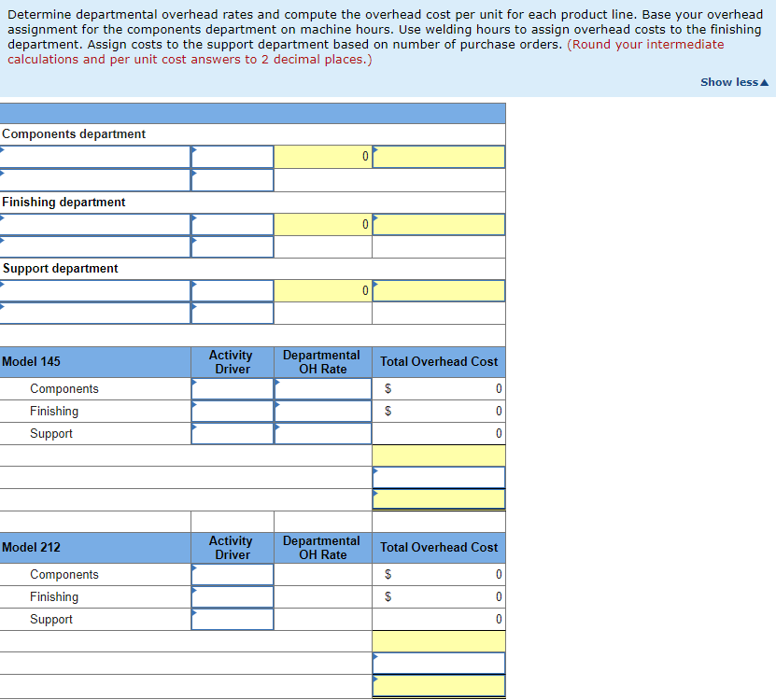Click Model 145 Total Overhead Cost column header
The height and width of the screenshot is (700, 776).
(x=439, y=361)
